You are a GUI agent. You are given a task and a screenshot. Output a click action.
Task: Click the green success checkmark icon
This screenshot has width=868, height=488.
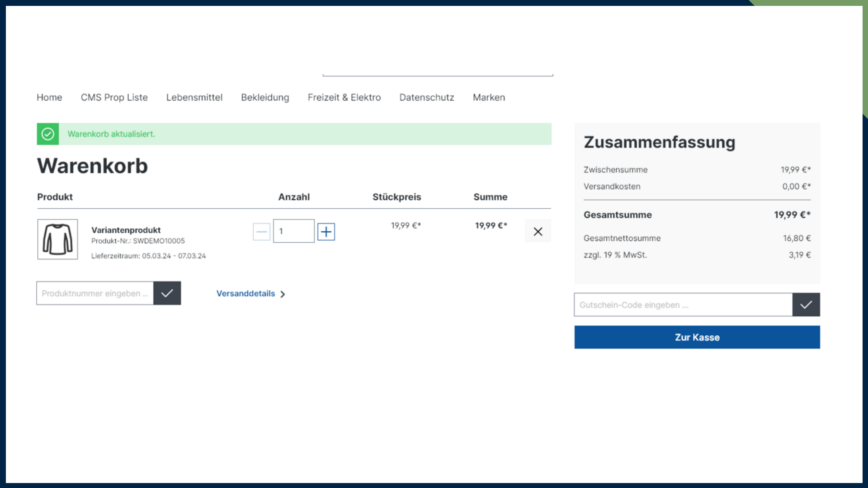(x=47, y=134)
